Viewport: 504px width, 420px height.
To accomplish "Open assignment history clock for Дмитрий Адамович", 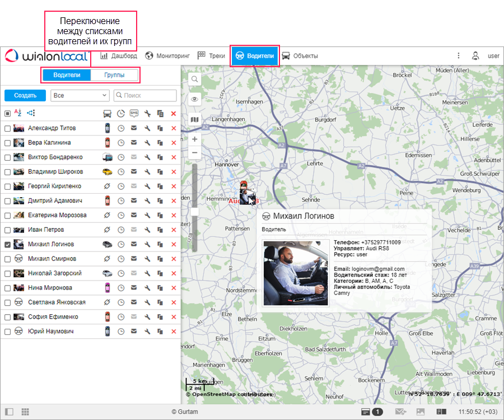I will click(121, 200).
